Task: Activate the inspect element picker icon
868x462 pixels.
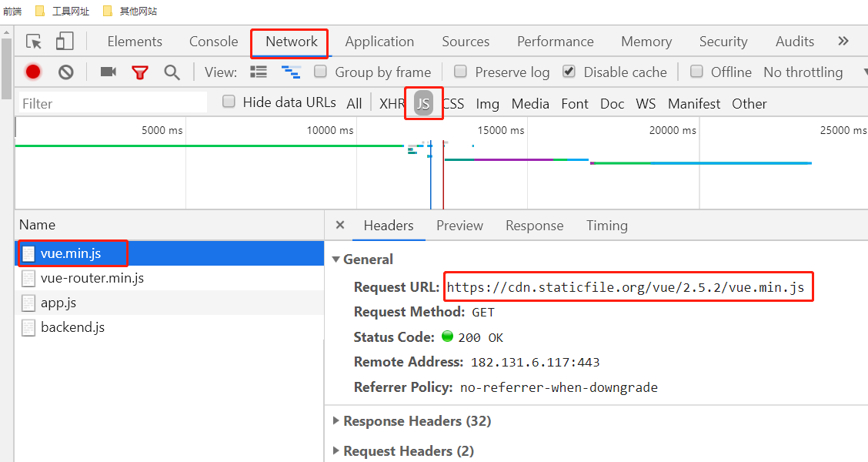Action: [x=34, y=42]
